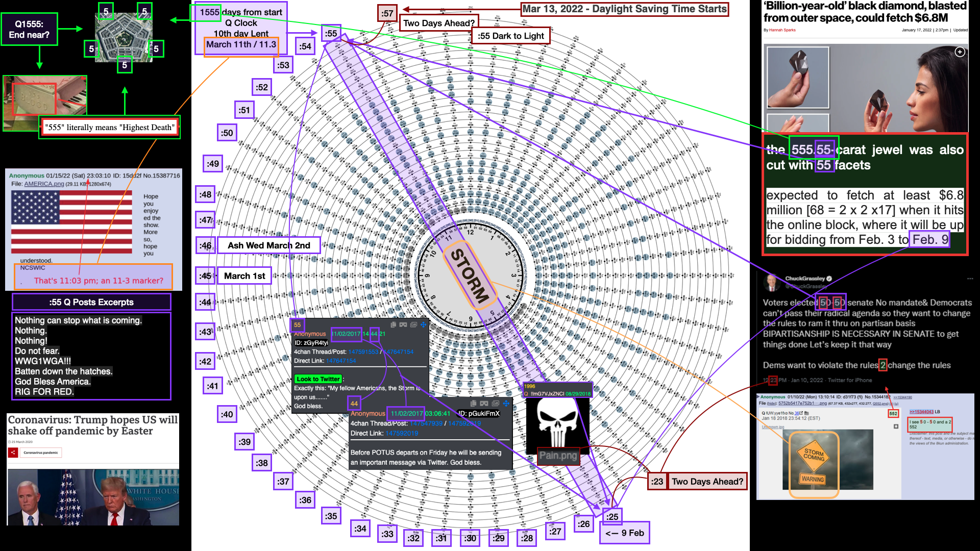Image resolution: width=980 pixels, height=551 pixels.
Task: Open the >>15344190 reply link
Action: pyautogui.click(x=902, y=397)
